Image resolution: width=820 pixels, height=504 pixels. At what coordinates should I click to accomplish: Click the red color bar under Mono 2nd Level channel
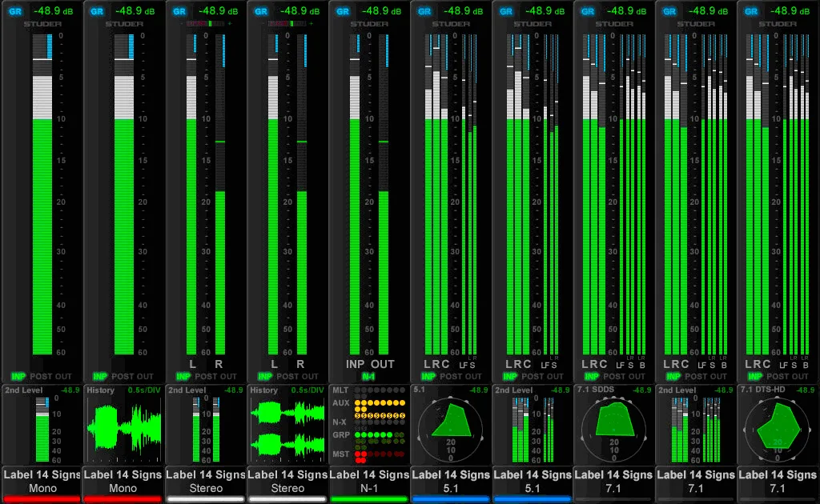pyautogui.click(x=42, y=499)
